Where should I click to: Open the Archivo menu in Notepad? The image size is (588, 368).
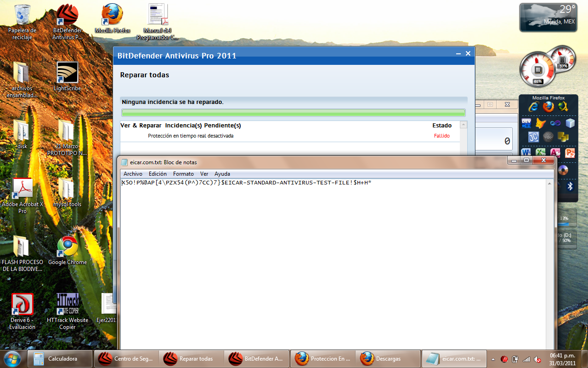click(x=133, y=174)
